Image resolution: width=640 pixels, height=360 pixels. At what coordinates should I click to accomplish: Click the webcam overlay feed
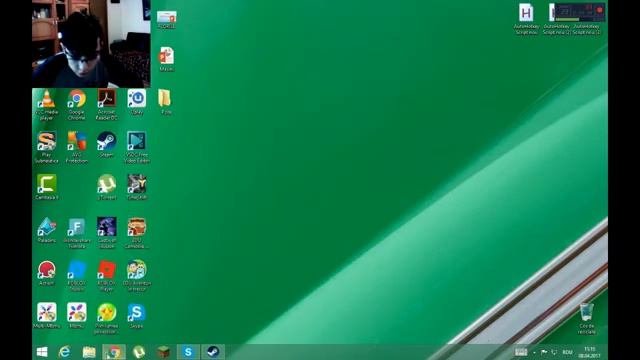pyautogui.click(x=91, y=44)
